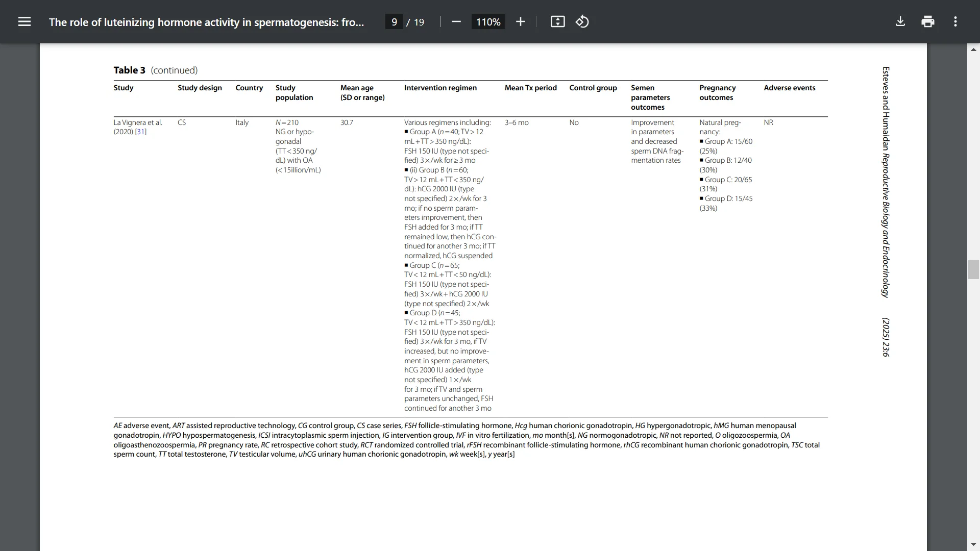This screenshot has height=551, width=980.
Task: Click the '(2025) 23:6' rotated citation text
Action: tap(886, 337)
